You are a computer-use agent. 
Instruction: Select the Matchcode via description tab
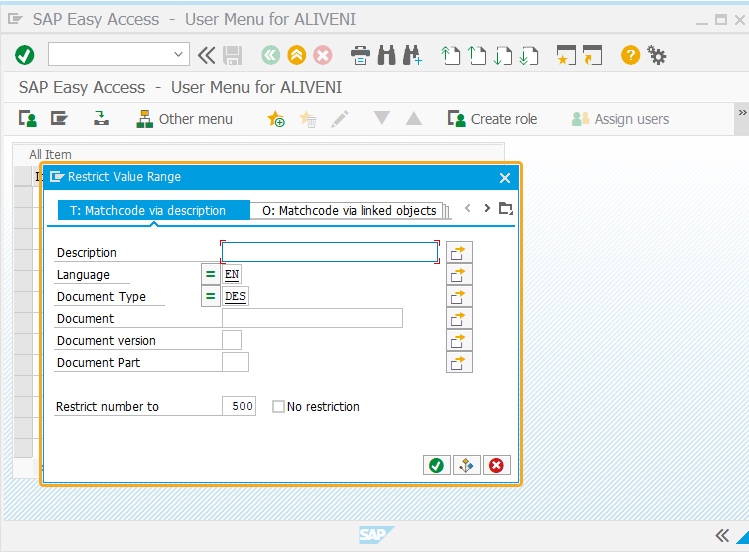154,210
